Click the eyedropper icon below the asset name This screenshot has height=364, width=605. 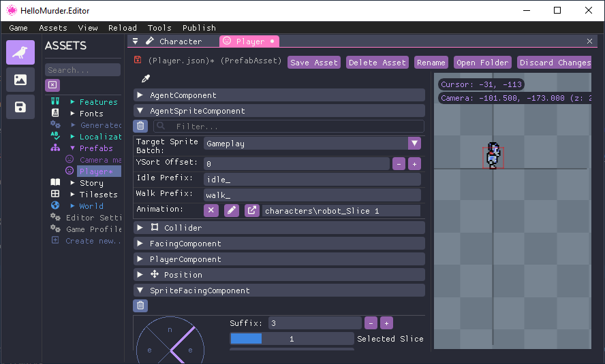point(145,79)
